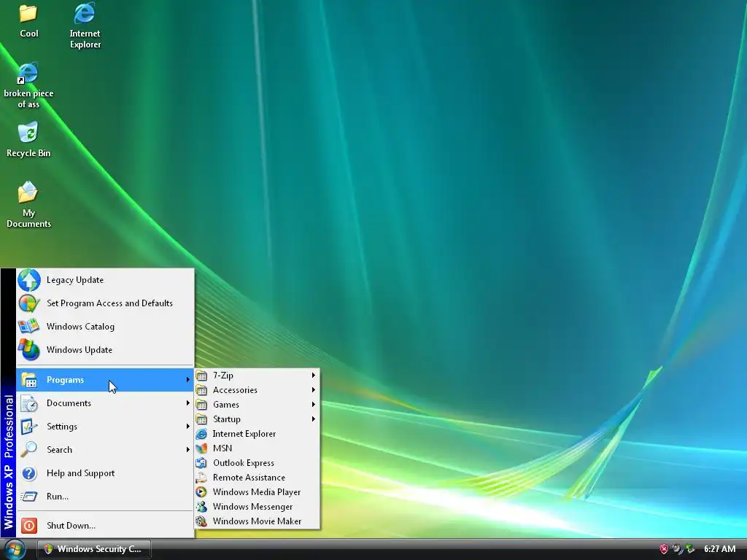Click the red security shield tray icon

[664, 549]
